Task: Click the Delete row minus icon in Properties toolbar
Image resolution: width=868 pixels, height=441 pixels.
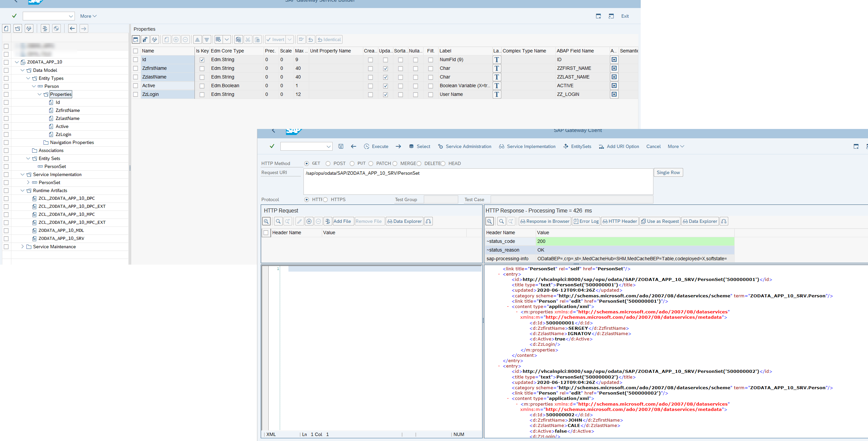Action: [x=185, y=40]
